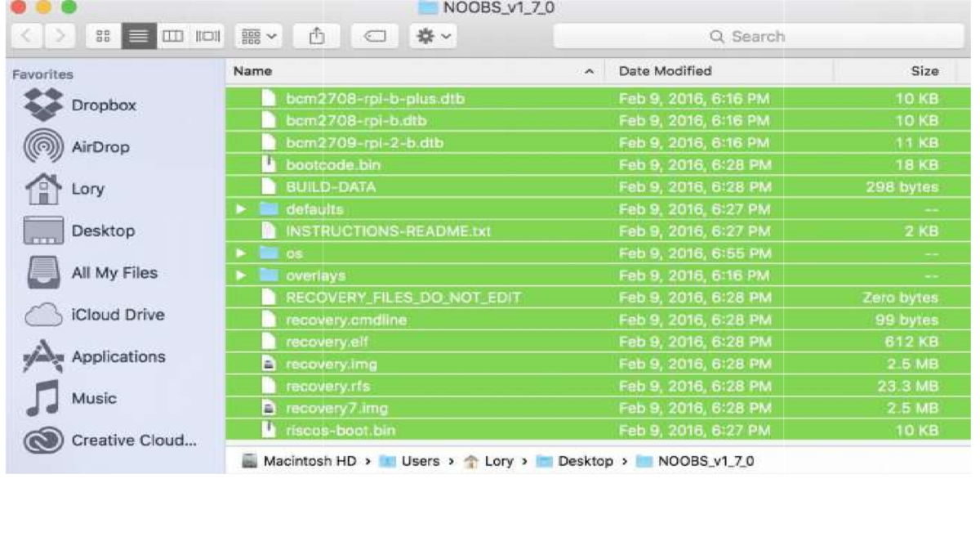Expand the defaults folder
This screenshot has height=546, width=980.
241,209
